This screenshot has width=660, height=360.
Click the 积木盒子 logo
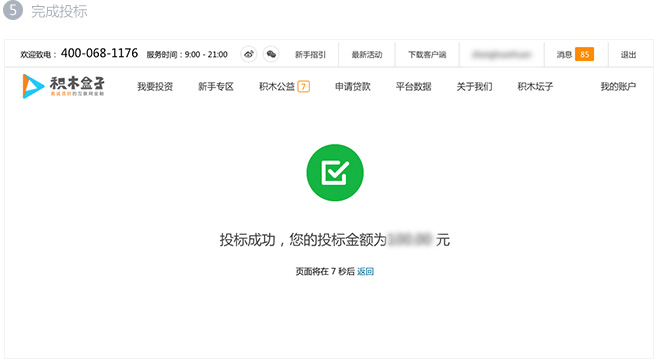[64, 86]
